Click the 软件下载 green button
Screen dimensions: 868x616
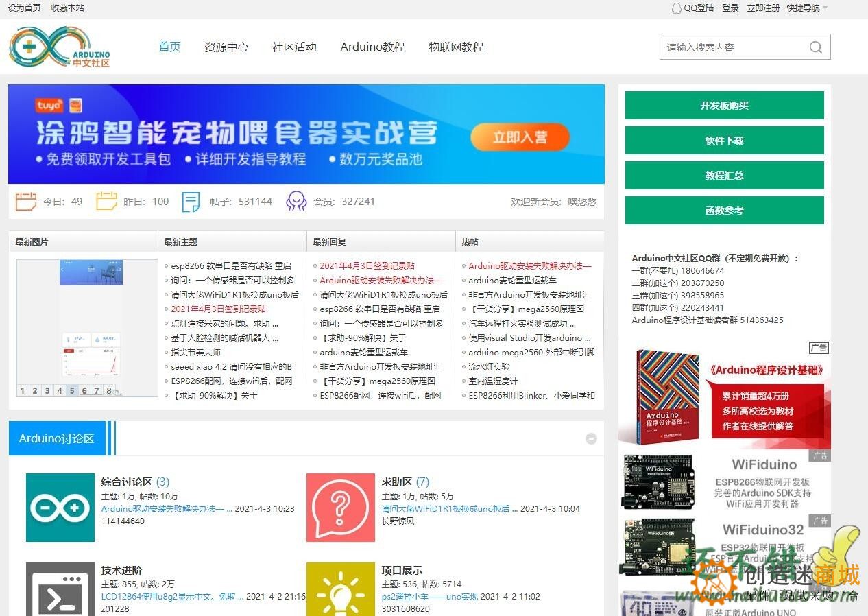pyautogui.click(x=724, y=141)
